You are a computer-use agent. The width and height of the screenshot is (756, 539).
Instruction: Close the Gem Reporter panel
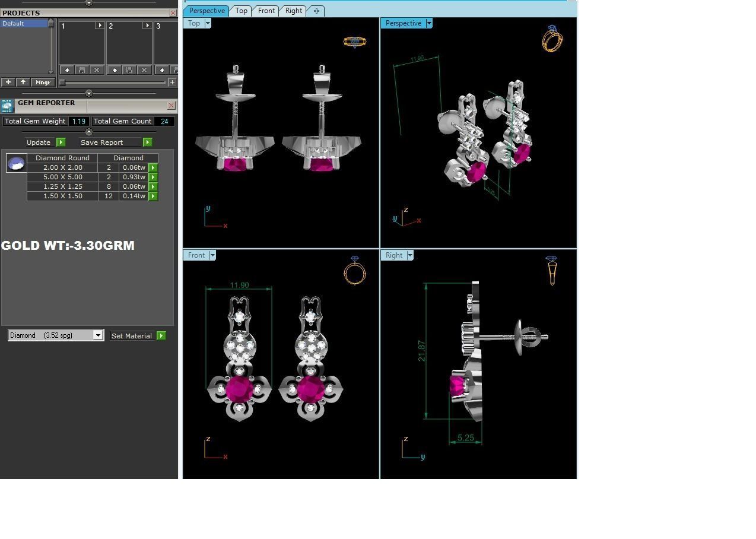[x=171, y=106]
